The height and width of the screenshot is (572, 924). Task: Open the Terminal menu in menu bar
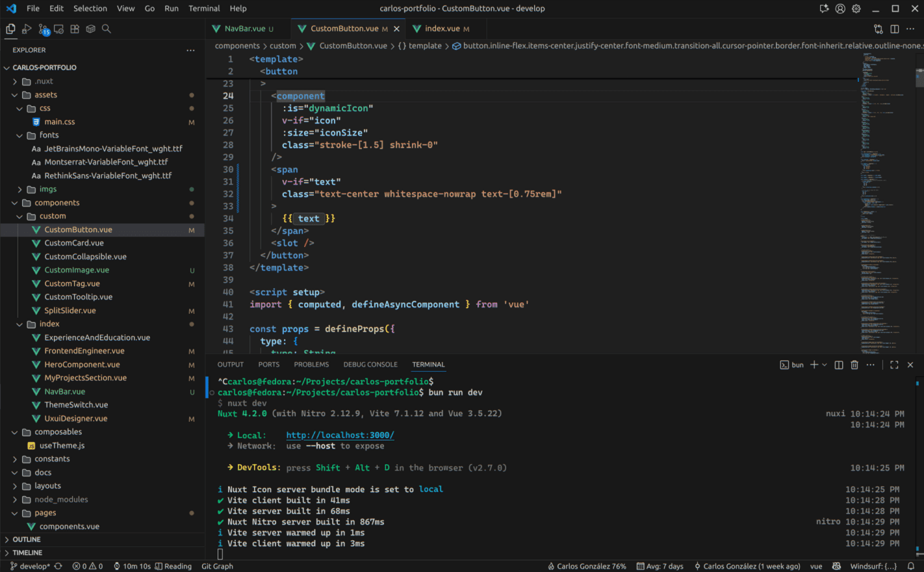(204, 8)
